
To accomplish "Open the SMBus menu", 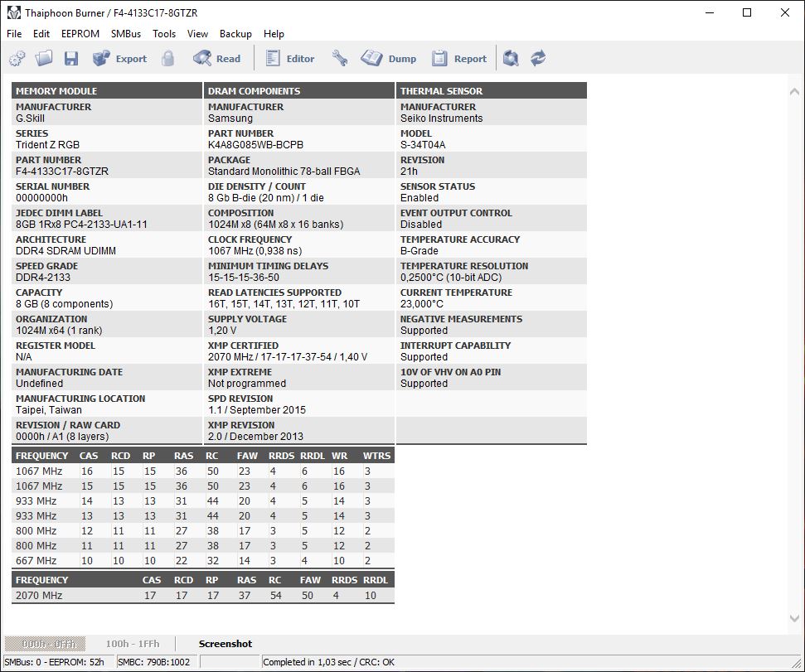I will [x=126, y=34].
